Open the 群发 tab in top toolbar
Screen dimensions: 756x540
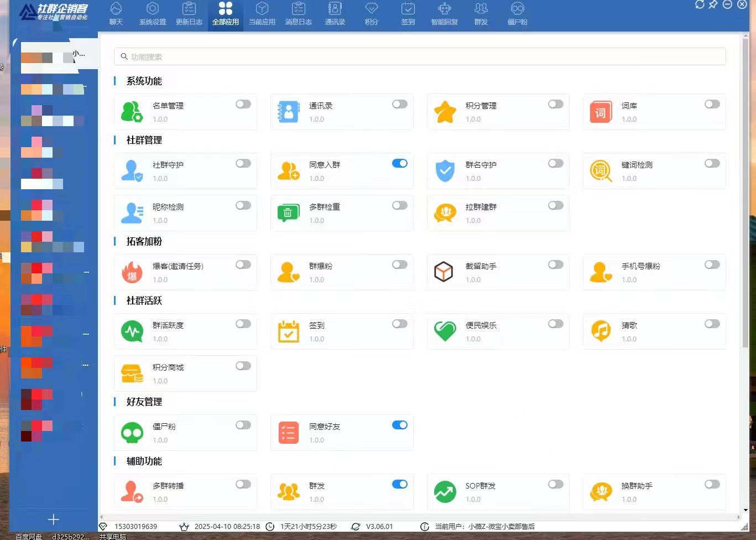tap(481, 14)
